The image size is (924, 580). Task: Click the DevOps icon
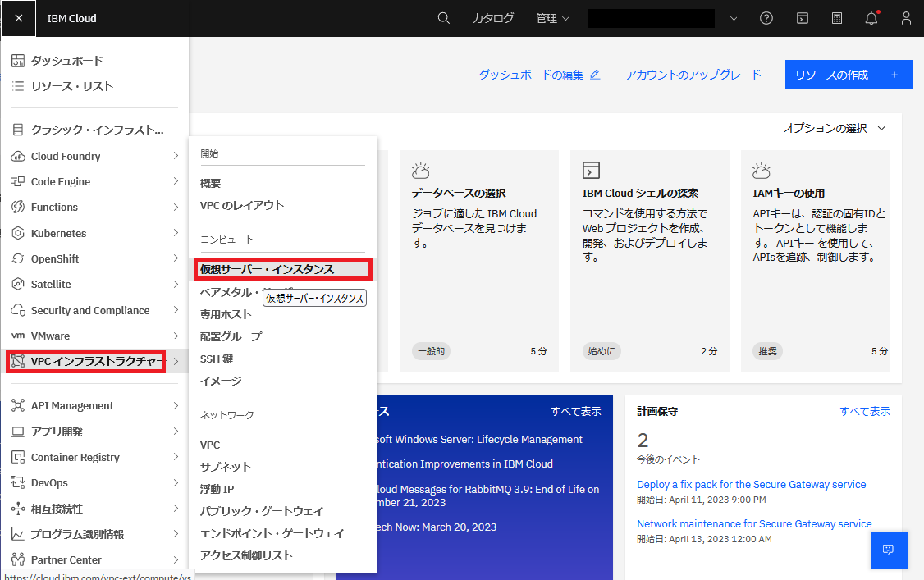click(18, 482)
